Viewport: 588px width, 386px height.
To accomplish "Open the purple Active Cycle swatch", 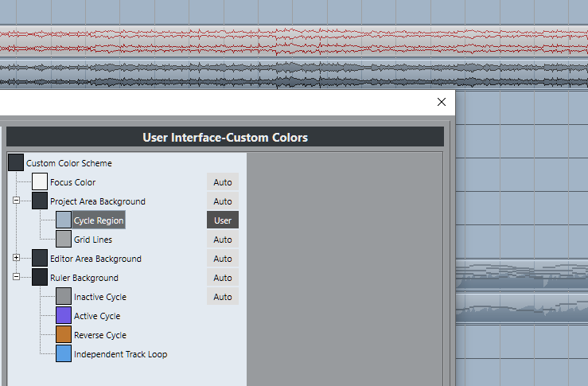I will point(64,316).
